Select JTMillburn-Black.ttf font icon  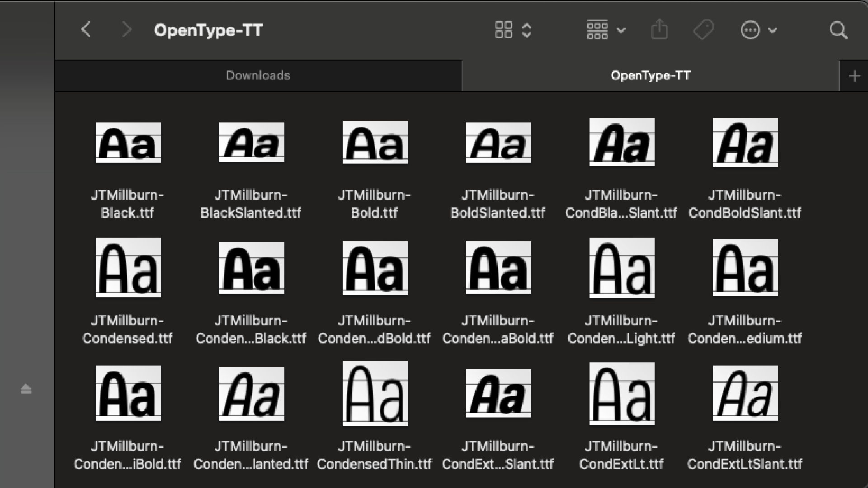[128, 142]
